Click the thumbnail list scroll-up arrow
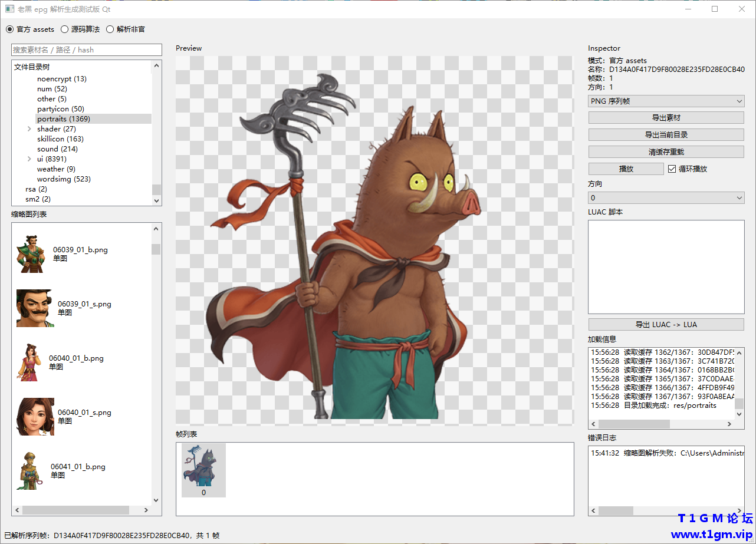The image size is (756, 544). pos(156,229)
